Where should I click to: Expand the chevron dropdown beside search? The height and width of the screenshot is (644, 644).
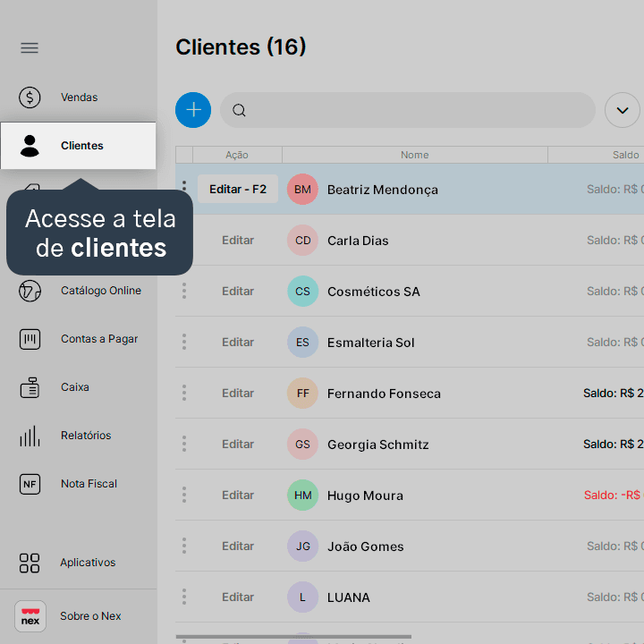pos(623,110)
